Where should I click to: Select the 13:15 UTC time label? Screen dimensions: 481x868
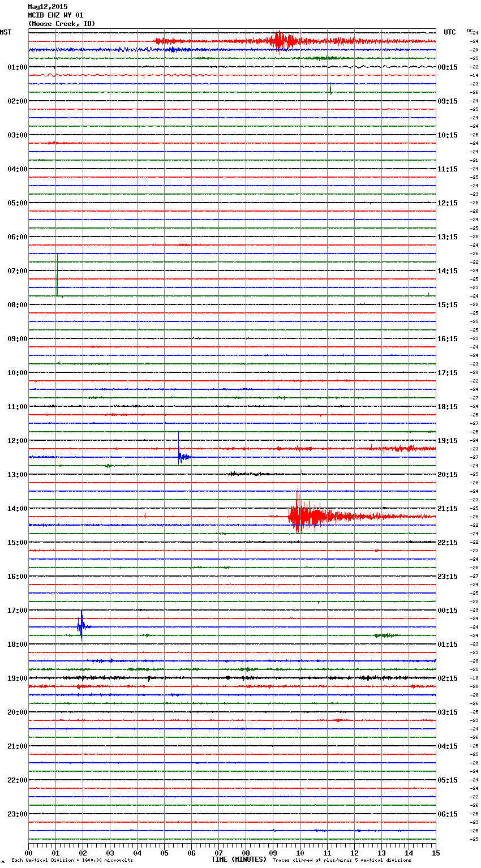(448, 237)
